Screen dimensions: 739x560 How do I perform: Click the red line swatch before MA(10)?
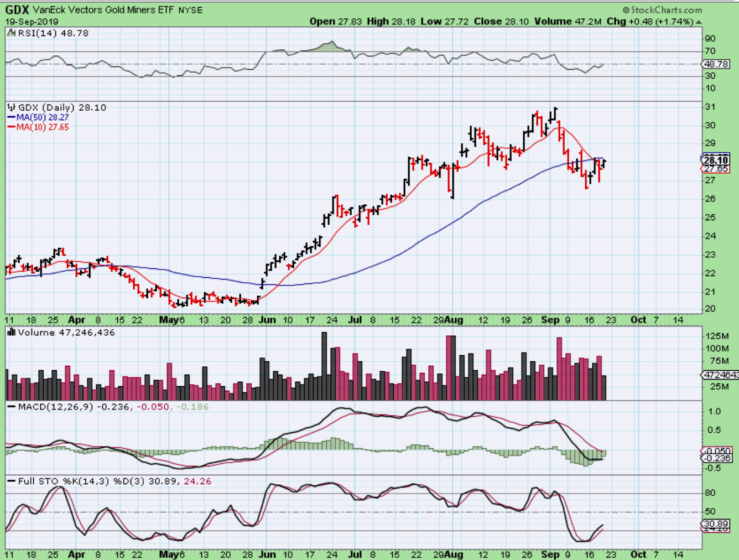pyautogui.click(x=11, y=127)
